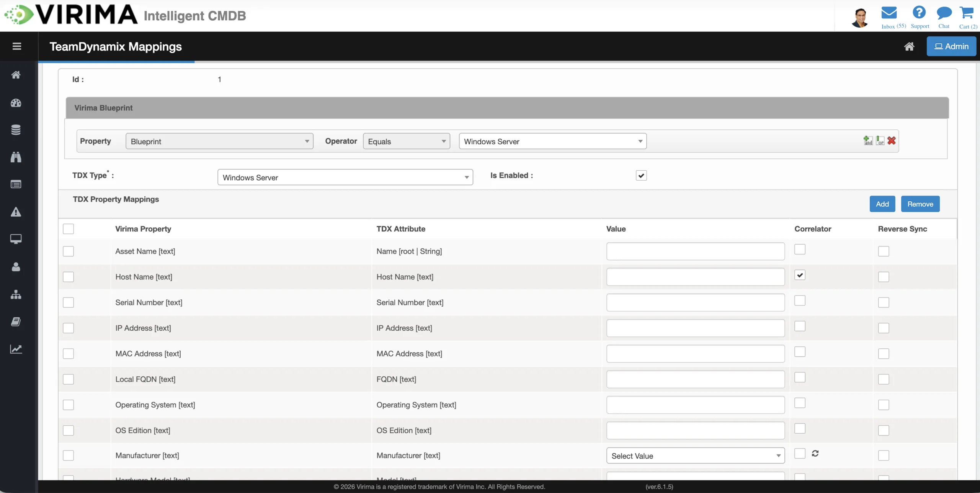
Task: Enable Reverse Sync for Asset Name row
Action: 884,251
